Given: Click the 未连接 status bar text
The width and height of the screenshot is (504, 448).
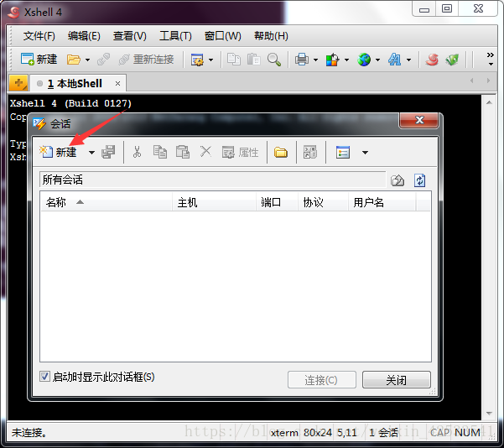Looking at the screenshot, I should point(29,433).
